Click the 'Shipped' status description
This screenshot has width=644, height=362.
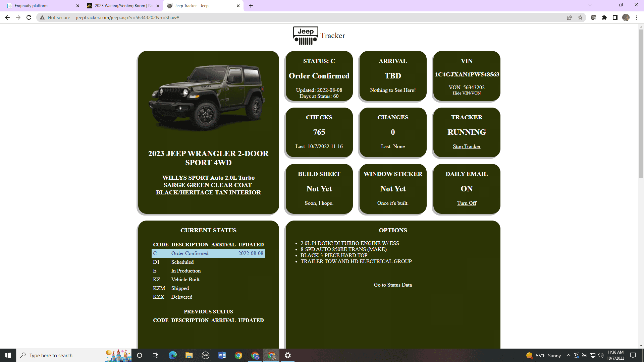pyautogui.click(x=180, y=288)
